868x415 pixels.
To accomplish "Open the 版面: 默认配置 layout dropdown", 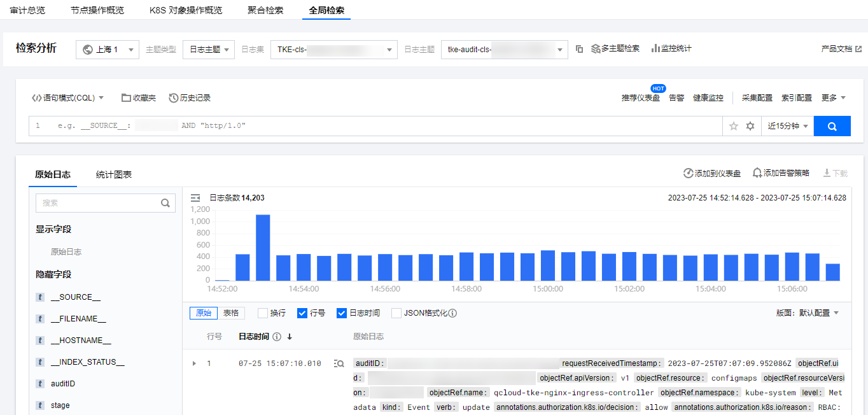I will tap(808, 313).
